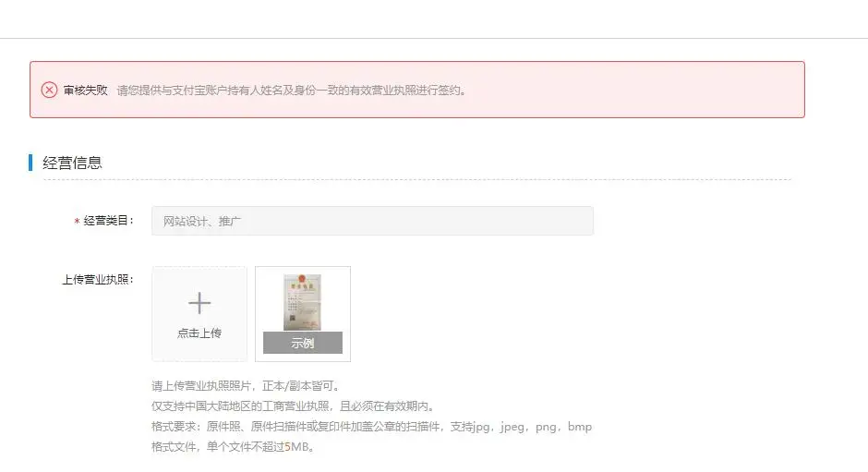The height and width of the screenshot is (472, 868).
Task: Click the 上传营业执照 label
Action: (x=98, y=280)
